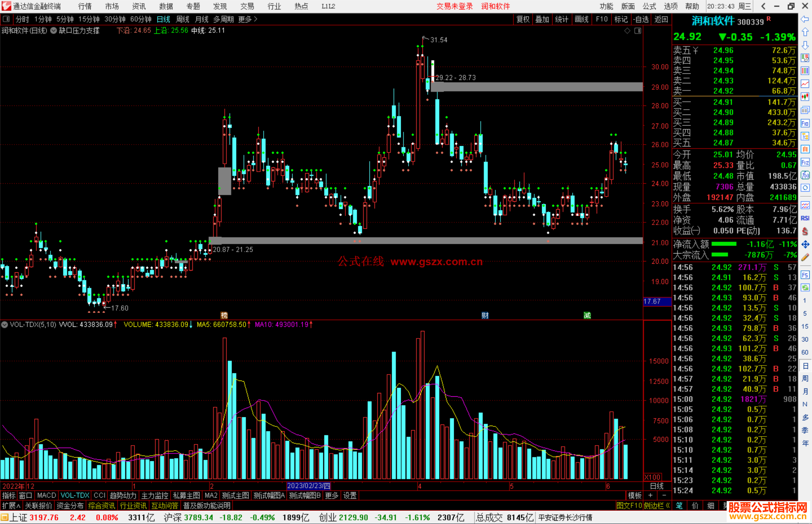
Task: Toggle the 缺口压力支撑 indicator circle
Action: click(x=54, y=30)
